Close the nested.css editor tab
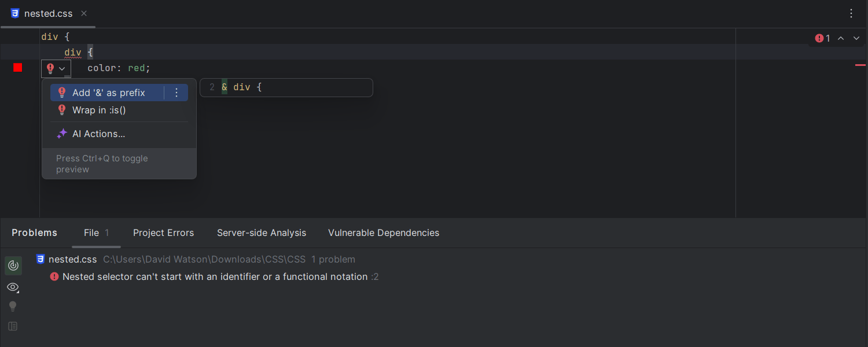This screenshot has height=347, width=868. [84, 13]
